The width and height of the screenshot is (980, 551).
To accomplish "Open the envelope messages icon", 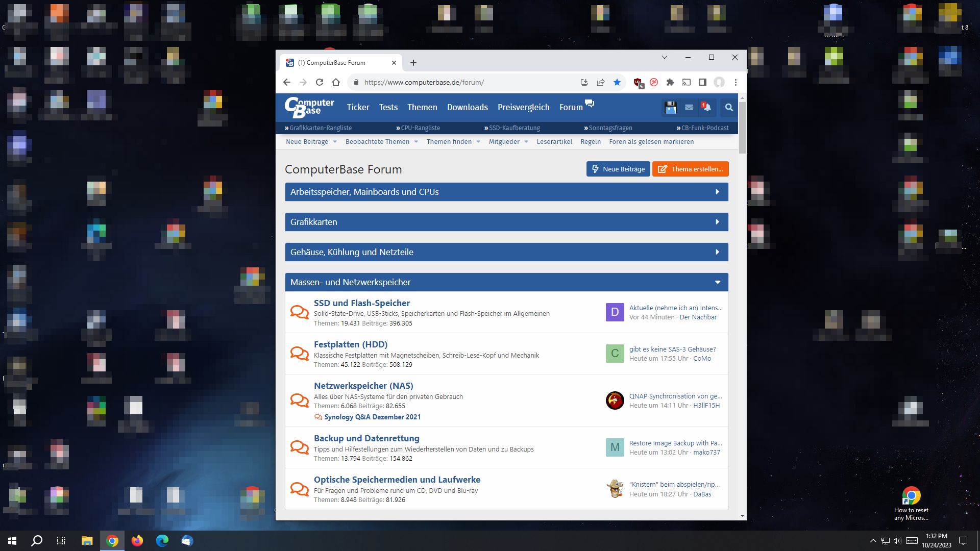I will [x=689, y=107].
